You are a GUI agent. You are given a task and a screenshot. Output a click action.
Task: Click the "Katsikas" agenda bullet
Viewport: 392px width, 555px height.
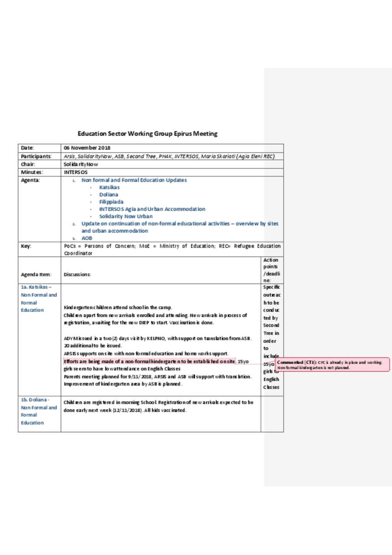tap(109, 187)
